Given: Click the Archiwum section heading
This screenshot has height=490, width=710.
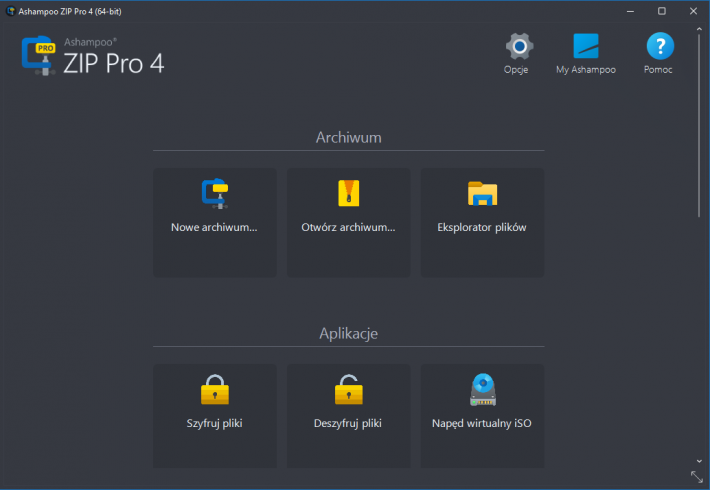Looking at the screenshot, I should coord(349,138).
